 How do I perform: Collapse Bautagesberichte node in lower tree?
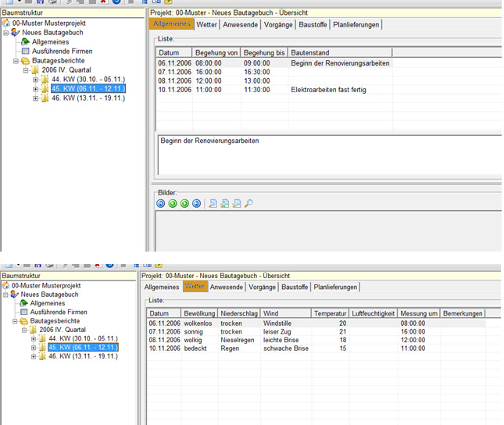(15, 321)
